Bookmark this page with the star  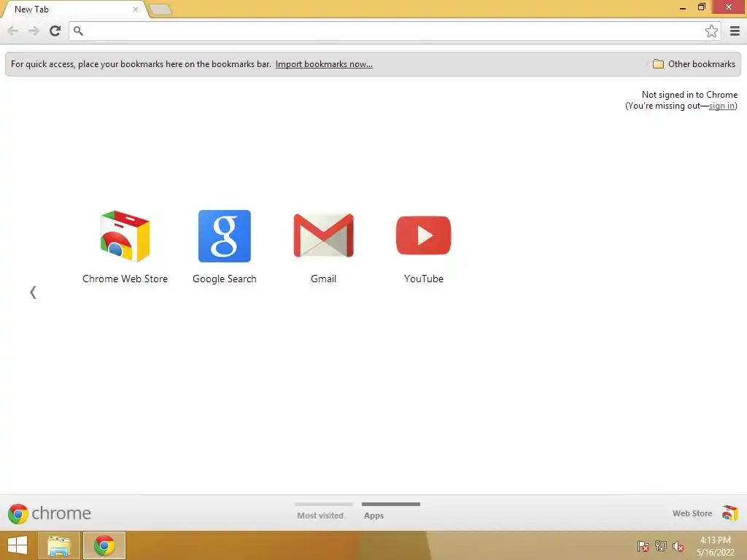pos(711,31)
